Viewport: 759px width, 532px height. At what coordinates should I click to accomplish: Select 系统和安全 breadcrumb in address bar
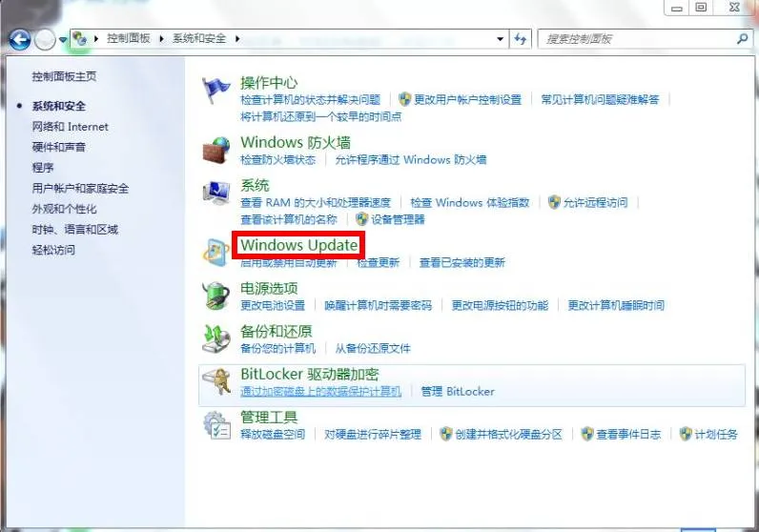199,38
